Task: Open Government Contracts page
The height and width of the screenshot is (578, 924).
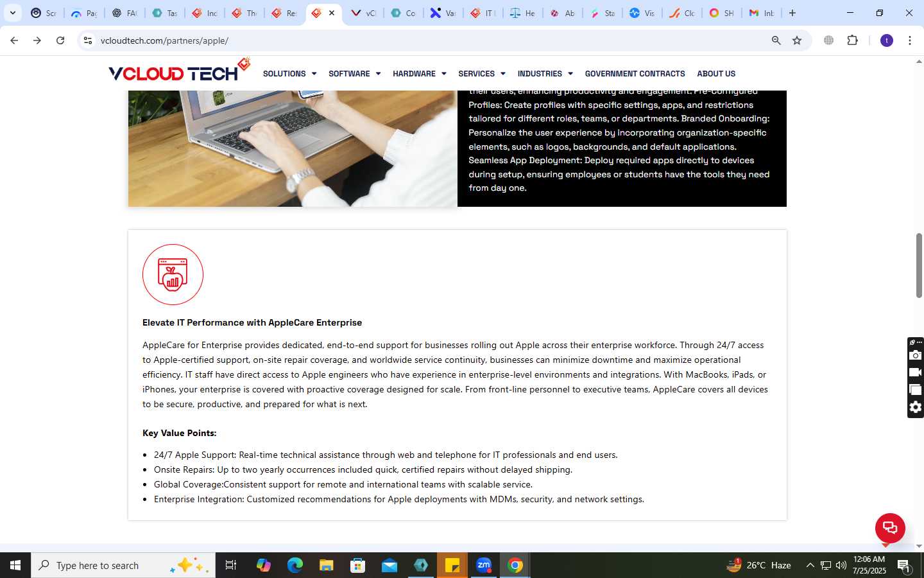Action: pos(635,74)
